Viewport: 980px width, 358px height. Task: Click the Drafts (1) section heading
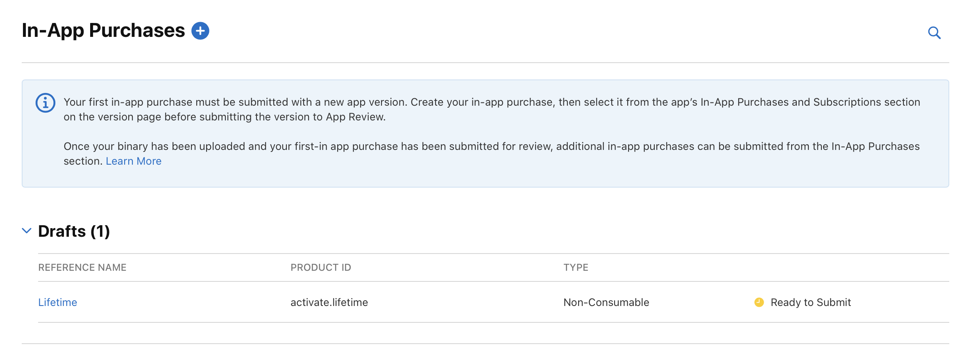coord(74,231)
